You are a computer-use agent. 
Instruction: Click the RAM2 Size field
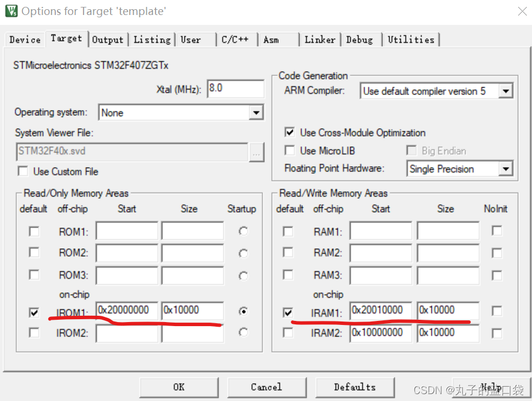(x=448, y=253)
